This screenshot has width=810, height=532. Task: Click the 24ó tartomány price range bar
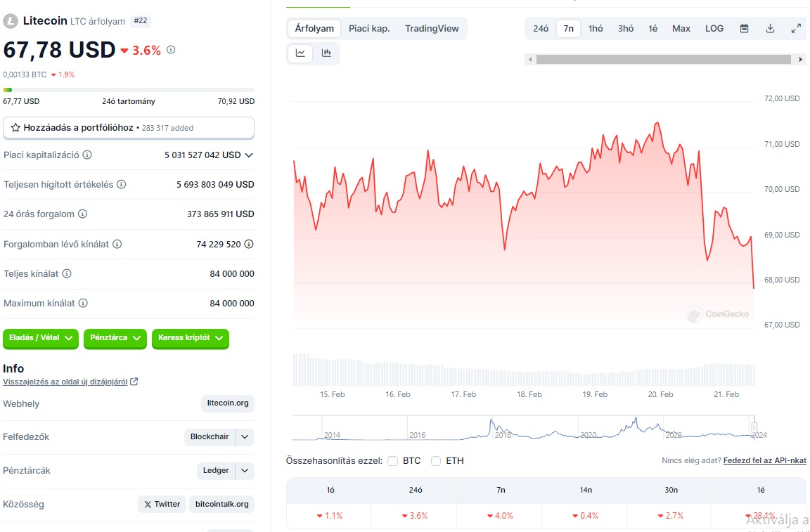point(129,90)
